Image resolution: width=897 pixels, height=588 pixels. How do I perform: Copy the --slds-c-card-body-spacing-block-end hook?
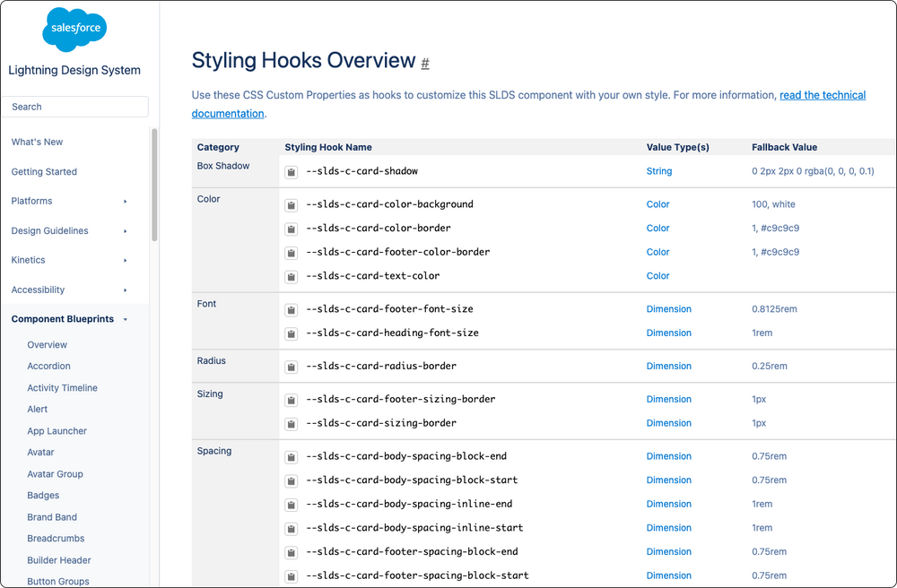click(x=291, y=456)
